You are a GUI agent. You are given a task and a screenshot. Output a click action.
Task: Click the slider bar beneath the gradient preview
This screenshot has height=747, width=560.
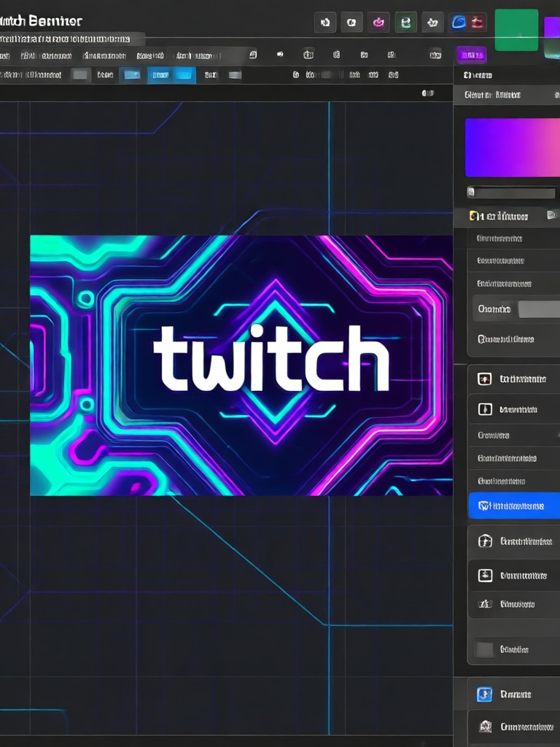tap(511, 193)
